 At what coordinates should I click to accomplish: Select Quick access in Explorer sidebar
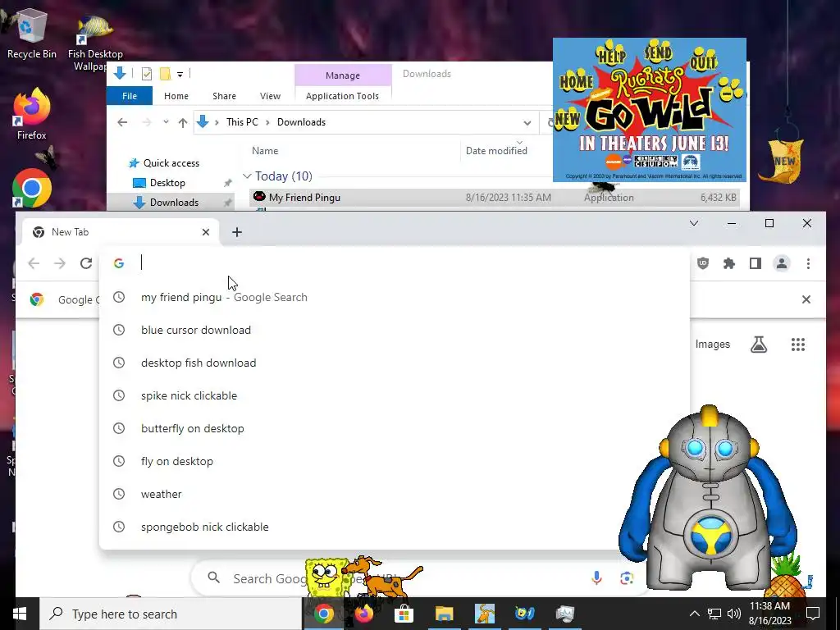(171, 163)
